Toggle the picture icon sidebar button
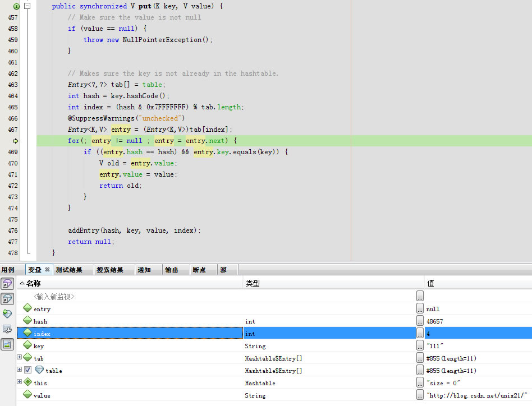Viewport: 532px width, 406px height. (7, 345)
